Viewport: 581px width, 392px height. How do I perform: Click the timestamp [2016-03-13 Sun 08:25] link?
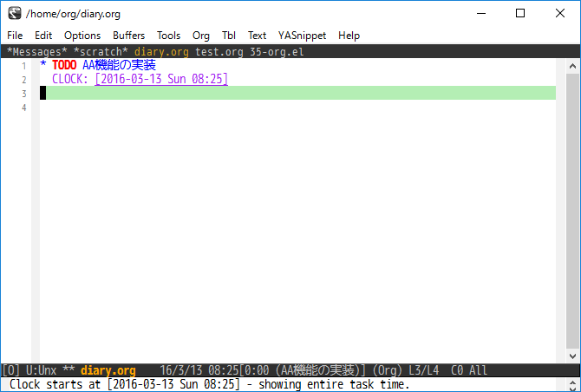[161, 79]
